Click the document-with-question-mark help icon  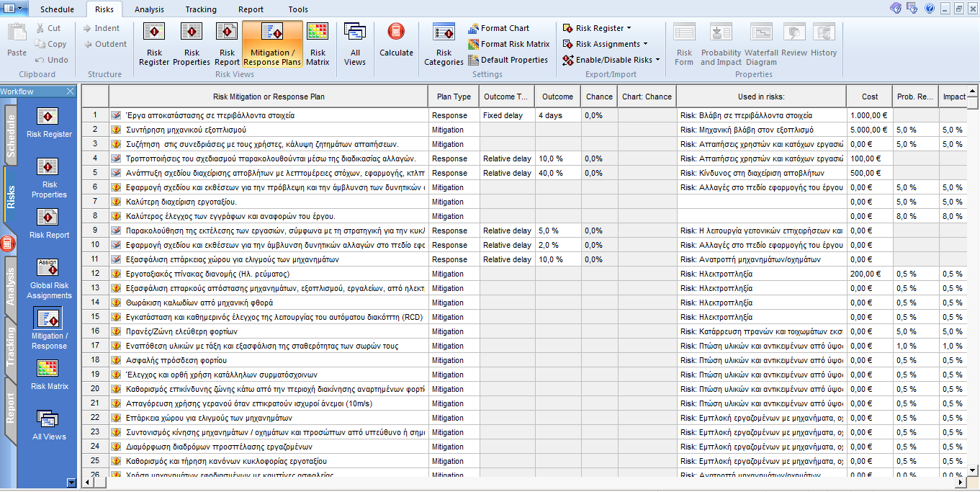click(912, 9)
